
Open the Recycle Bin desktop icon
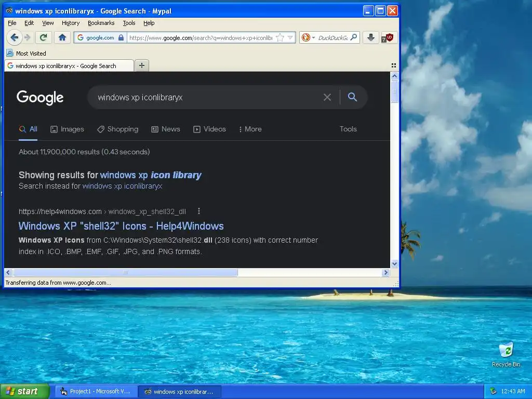tap(506, 354)
